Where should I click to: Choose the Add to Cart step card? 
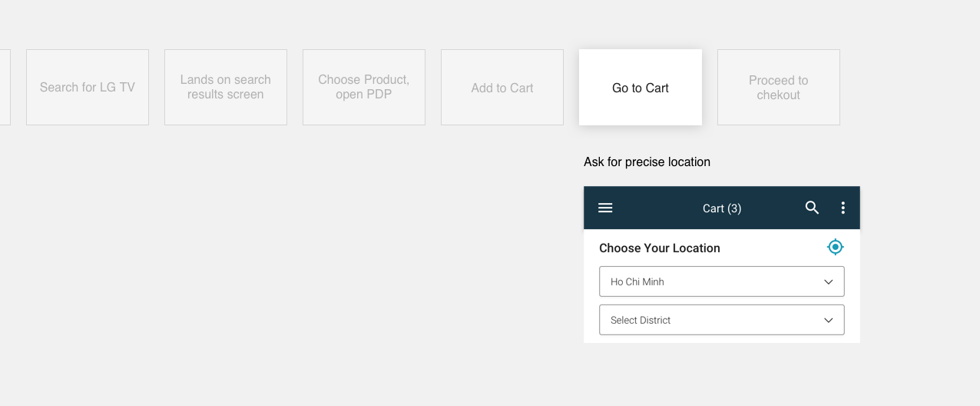502,88
